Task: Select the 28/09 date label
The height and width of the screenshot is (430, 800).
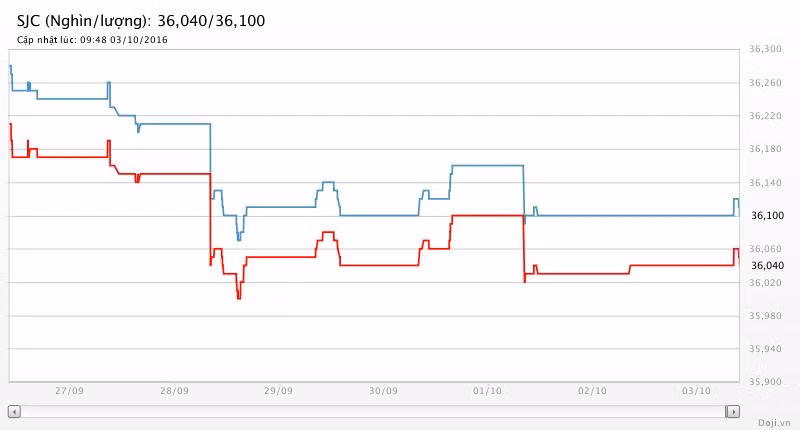Action: pos(174,391)
